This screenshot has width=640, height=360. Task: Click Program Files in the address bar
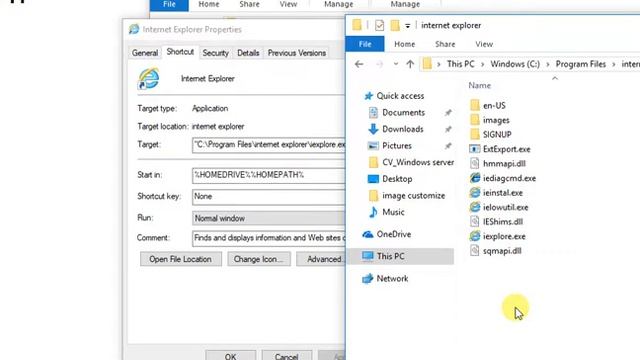(580, 64)
